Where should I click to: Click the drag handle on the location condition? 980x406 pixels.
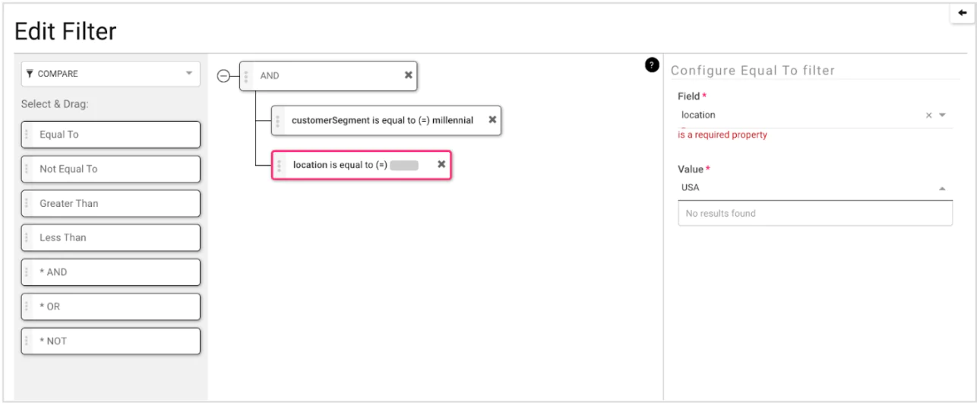(280, 165)
